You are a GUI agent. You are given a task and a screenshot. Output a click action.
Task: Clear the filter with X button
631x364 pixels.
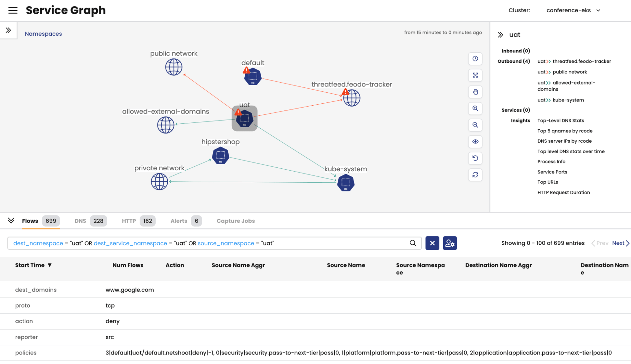432,243
